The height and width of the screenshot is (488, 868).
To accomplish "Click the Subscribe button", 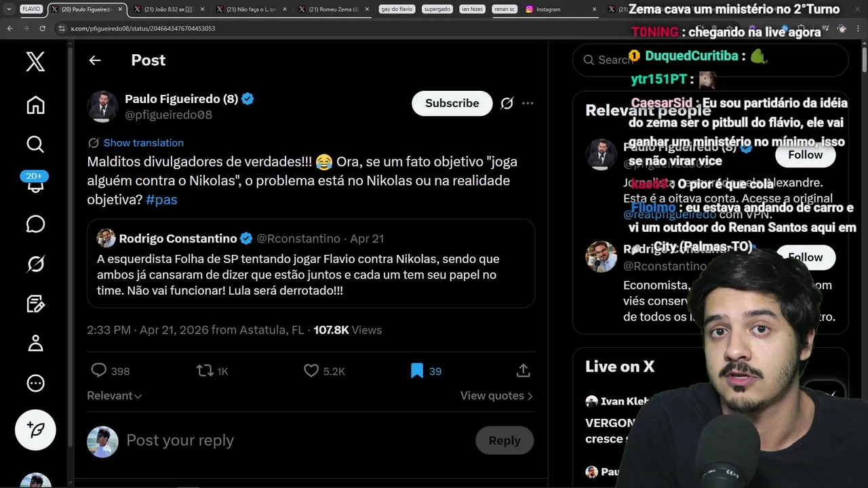I will coord(452,103).
